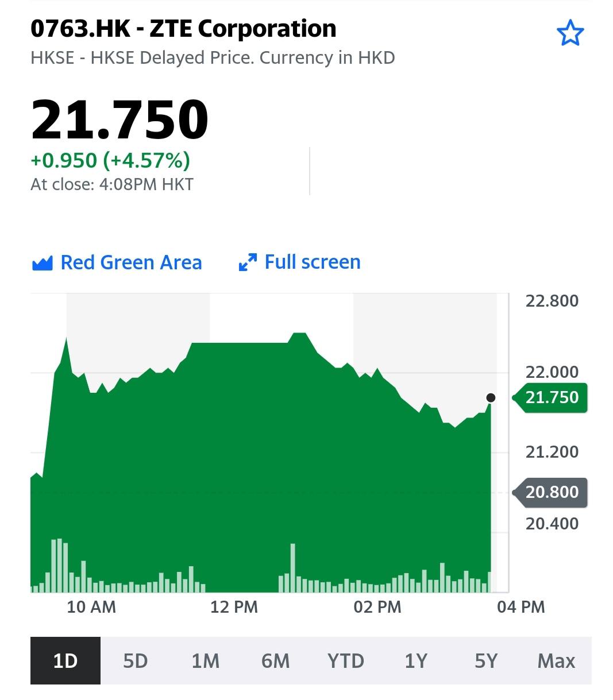Click the 20.400 y-axis label
This screenshot has width=613, height=700.
pos(552,524)
